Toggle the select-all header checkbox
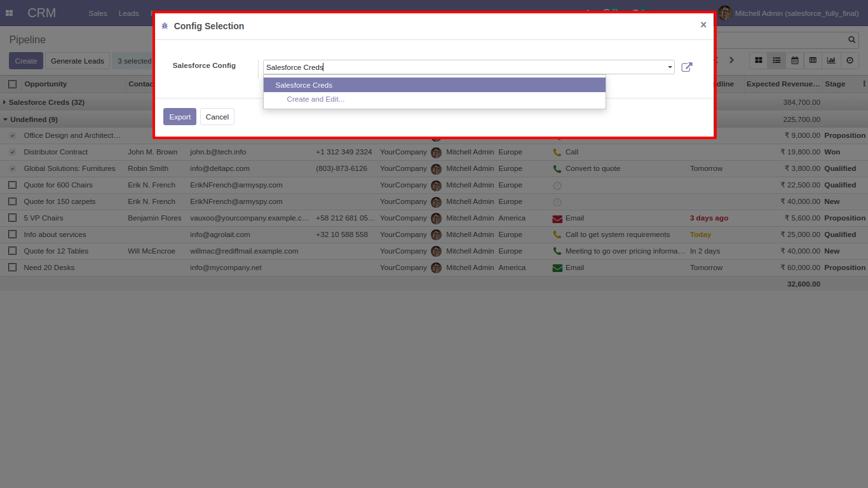The image size is (868, 488). (13, 84)
